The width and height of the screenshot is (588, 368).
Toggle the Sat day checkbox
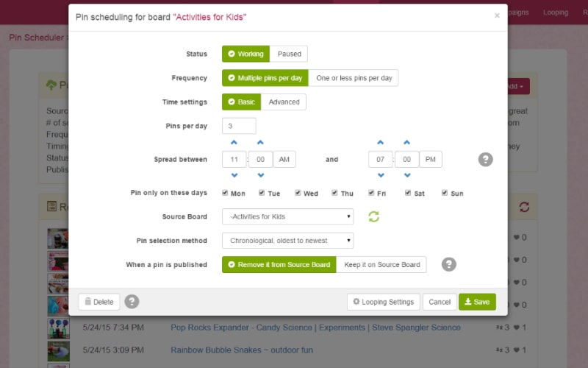pyautogui.click(x=408, y=193)
